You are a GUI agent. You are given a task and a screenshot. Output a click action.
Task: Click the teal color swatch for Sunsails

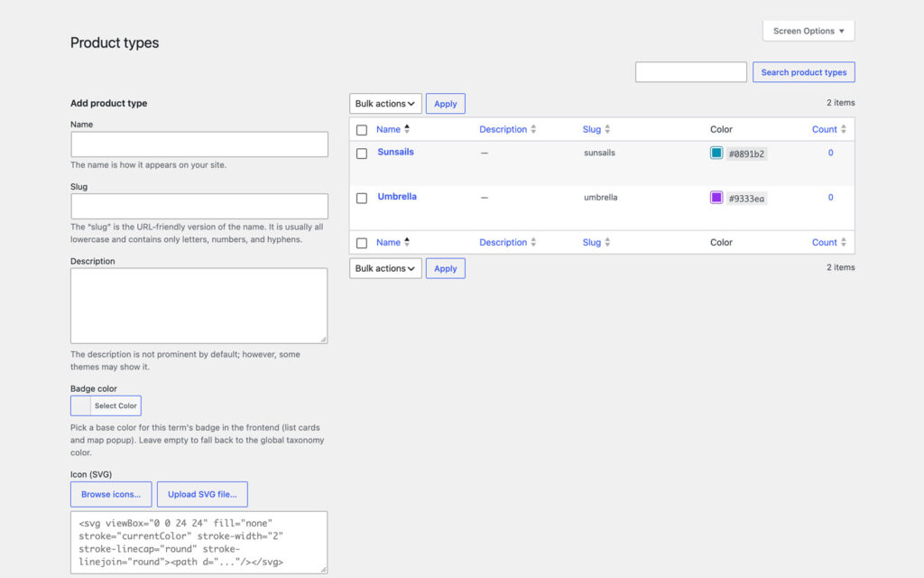pos(716,153)
